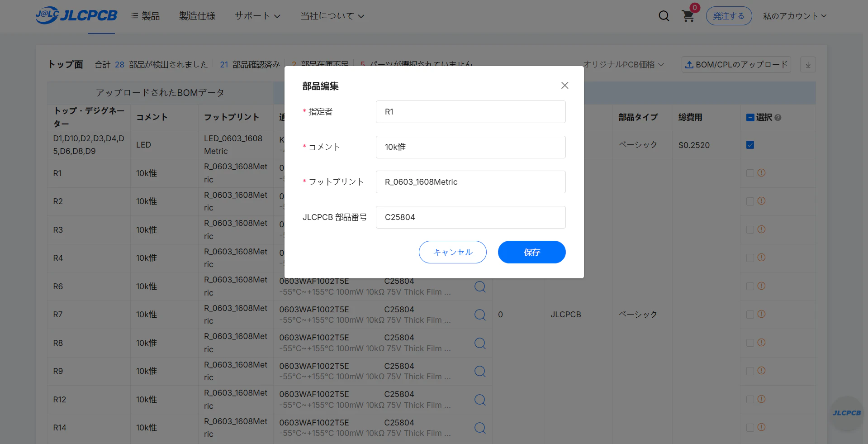Click warning icon in R2 row

point(761,201)
